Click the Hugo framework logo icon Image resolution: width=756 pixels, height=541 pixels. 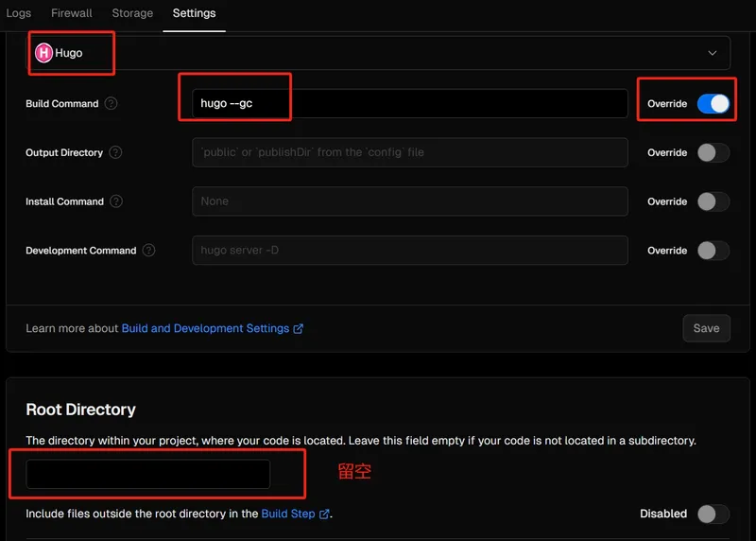tap(43, 53)
